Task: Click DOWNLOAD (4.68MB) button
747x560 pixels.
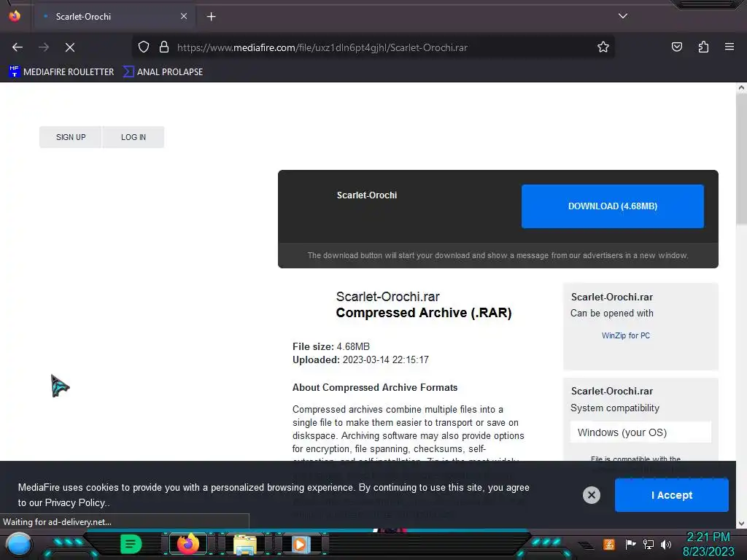Action: coord(613,206)
